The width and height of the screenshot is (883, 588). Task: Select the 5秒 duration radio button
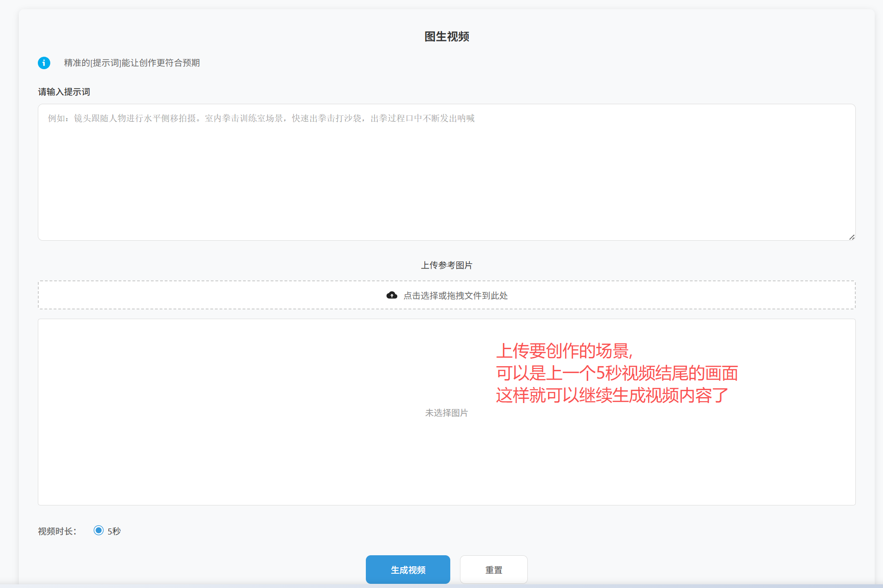(98, 530)
